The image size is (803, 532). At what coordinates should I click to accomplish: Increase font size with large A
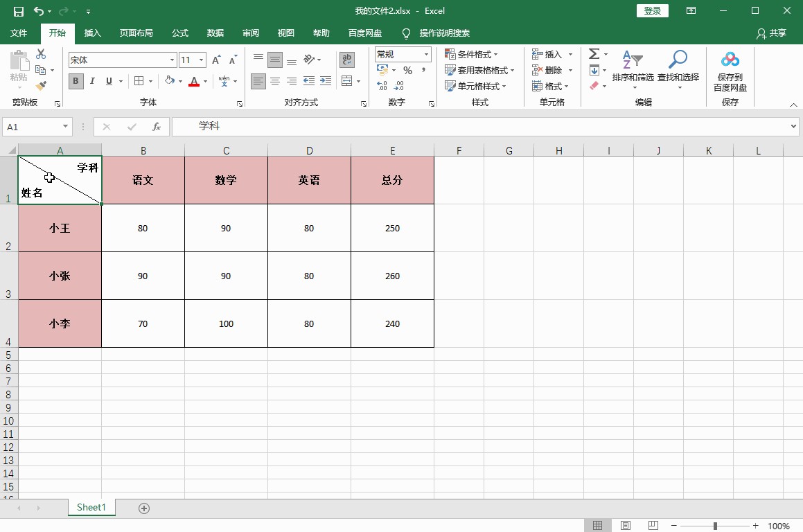click(217, 60)
